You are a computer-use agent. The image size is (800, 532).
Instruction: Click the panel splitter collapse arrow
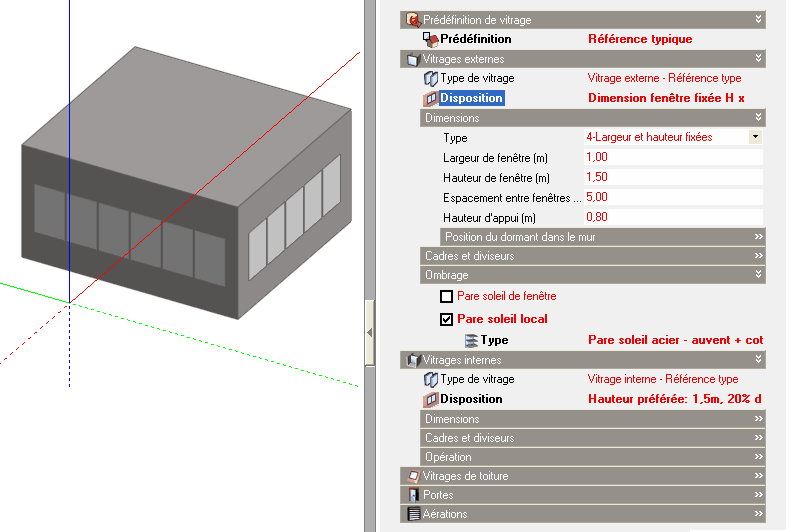(x=369, y=331)
